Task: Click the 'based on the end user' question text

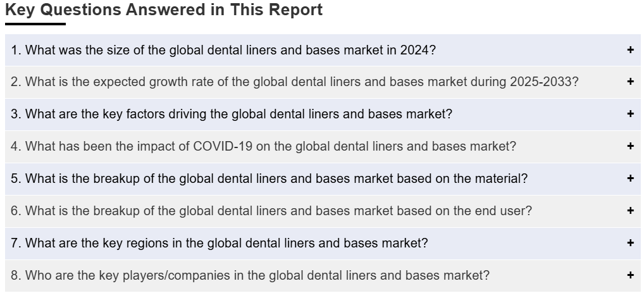Action: pos(271,211)
